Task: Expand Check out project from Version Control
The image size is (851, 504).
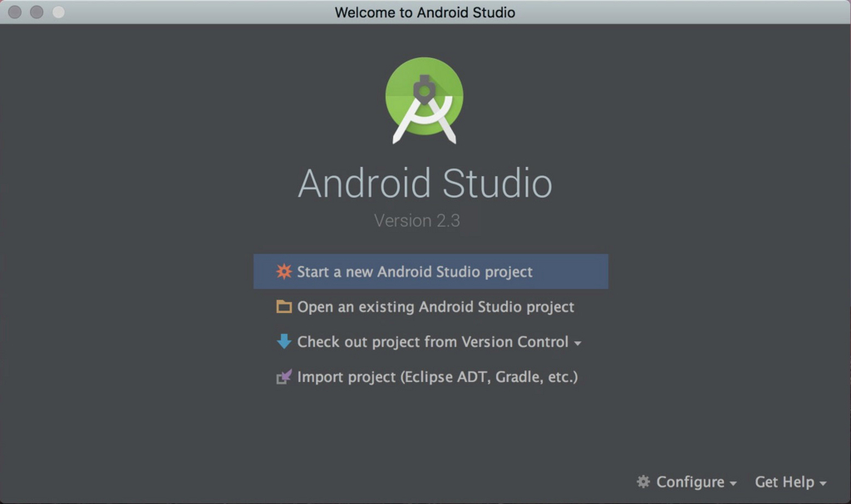Action: tap(578, 343)
